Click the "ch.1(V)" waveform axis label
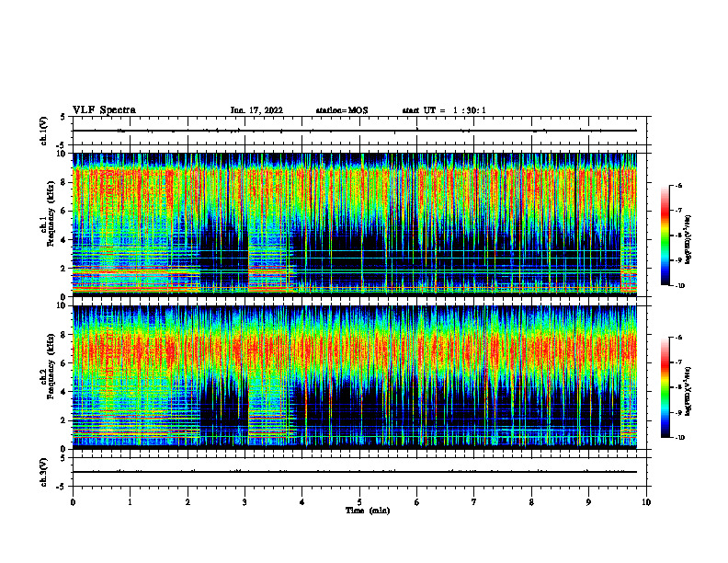This screenshot has width=728, height=563. coord(44,131)
